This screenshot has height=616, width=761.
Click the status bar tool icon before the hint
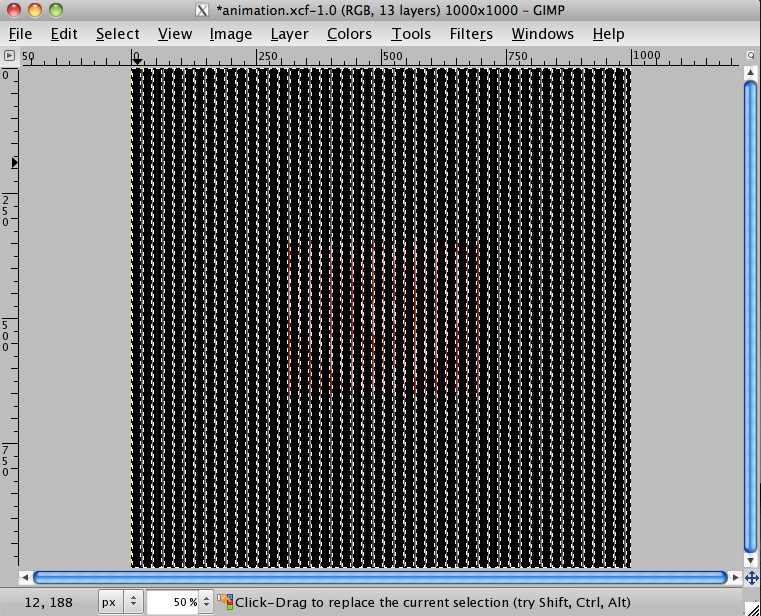point(225,601)
